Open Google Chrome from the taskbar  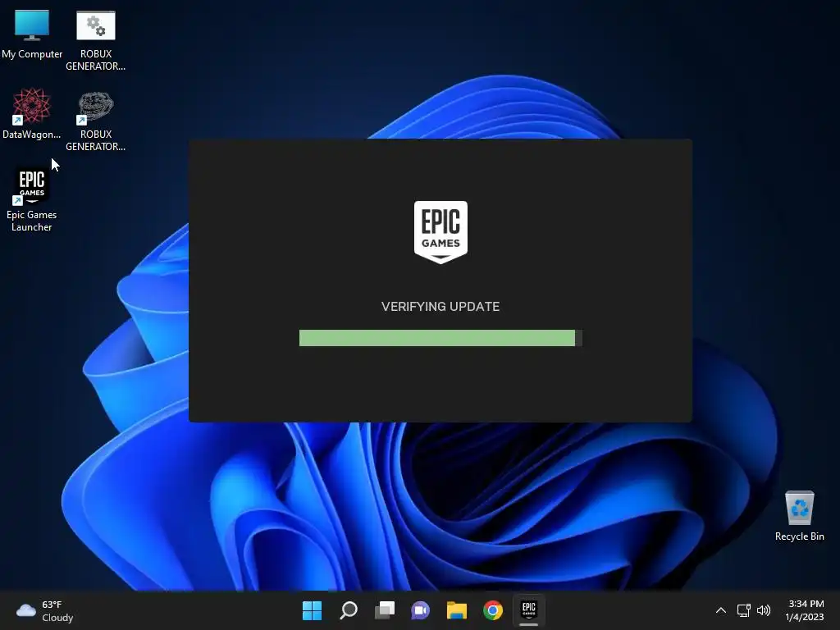click(493, 610)
